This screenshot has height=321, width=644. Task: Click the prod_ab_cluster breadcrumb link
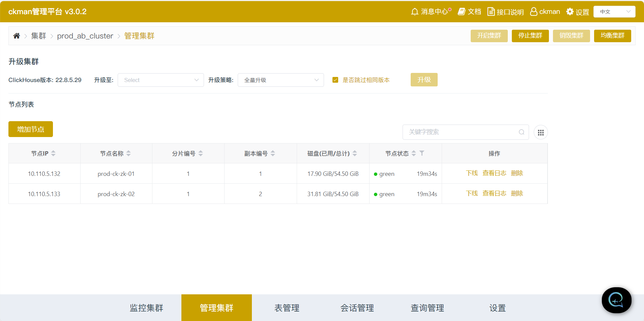pos(85,36)
